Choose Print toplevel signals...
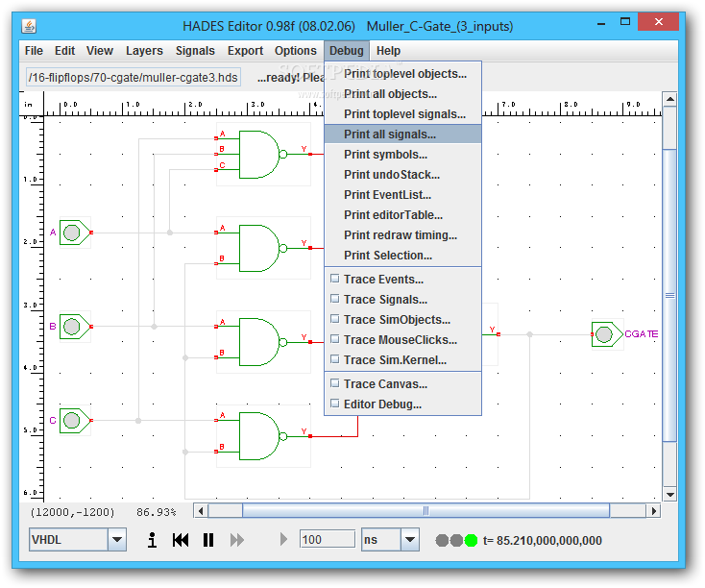The height and width of the screenshot is (588, 705). [402, 114]
